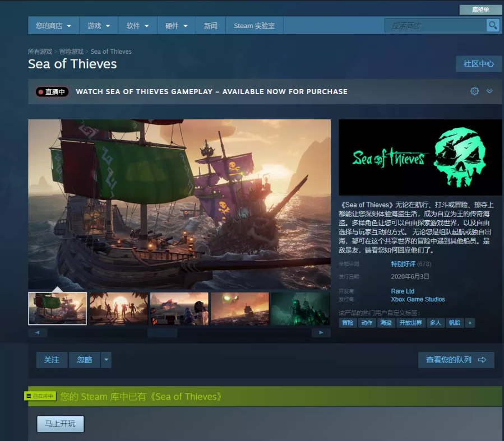Open the 软件 dropdown menu
504x441 pixels.
[x=137, y=26]
